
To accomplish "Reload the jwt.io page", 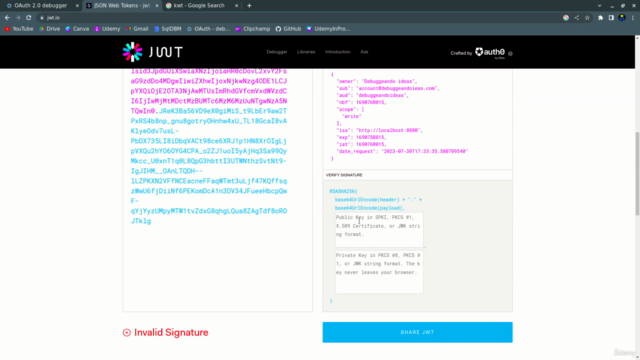I will coord(29,18).
